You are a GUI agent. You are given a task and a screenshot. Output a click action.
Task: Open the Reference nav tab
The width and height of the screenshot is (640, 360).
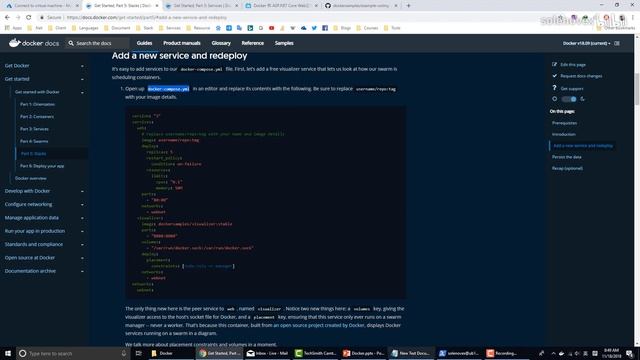pyautogui.click(x=252, y=43)
